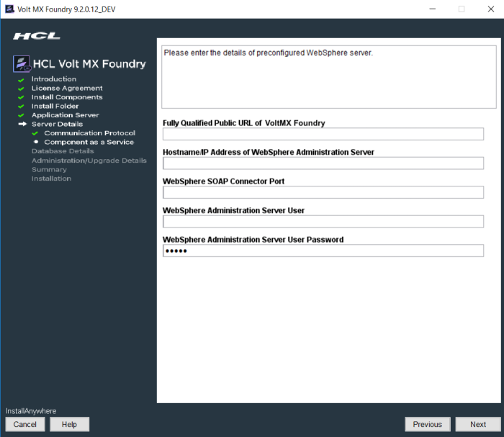Screen dimensions: 504x437
Task: Go back with the Previous button
Action: (x=428, y=424)
